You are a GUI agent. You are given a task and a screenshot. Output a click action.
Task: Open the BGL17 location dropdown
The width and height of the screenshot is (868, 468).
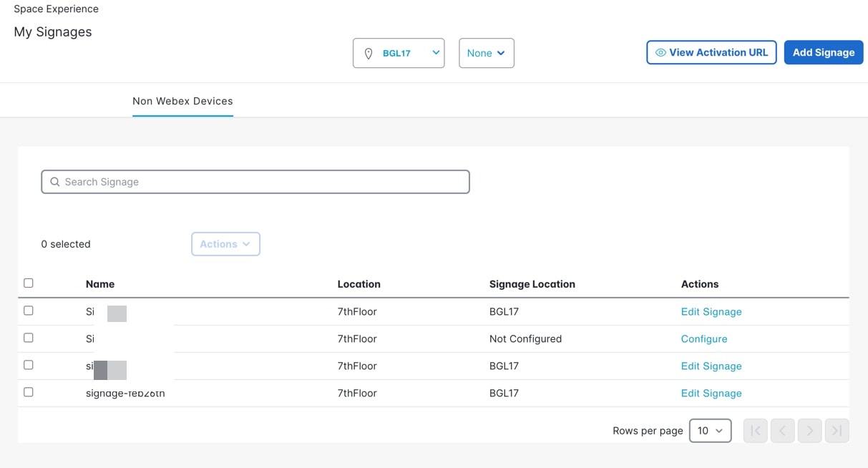click(x=399, y=54)
